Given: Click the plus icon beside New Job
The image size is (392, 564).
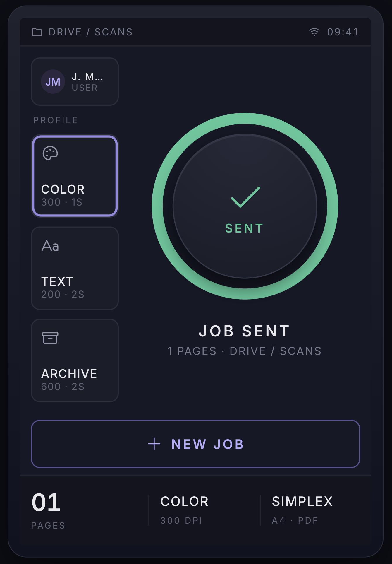Looking at the screenshot, I should coord(154,444).
